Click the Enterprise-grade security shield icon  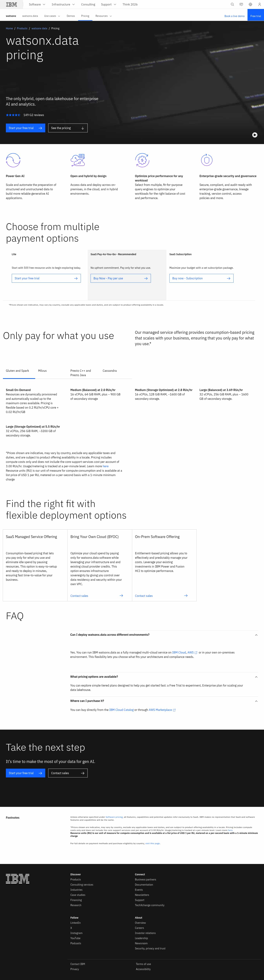point(207,160)
